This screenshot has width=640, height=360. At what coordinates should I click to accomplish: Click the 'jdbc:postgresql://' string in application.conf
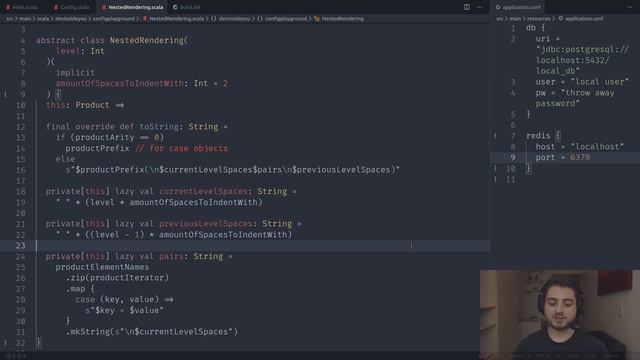(582, 50)
